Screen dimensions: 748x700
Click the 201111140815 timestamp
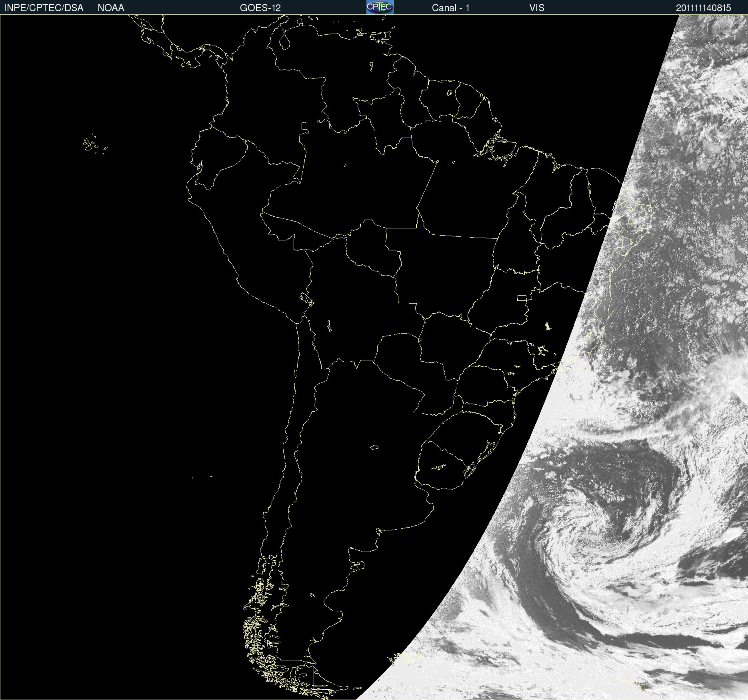coord(703,8)
